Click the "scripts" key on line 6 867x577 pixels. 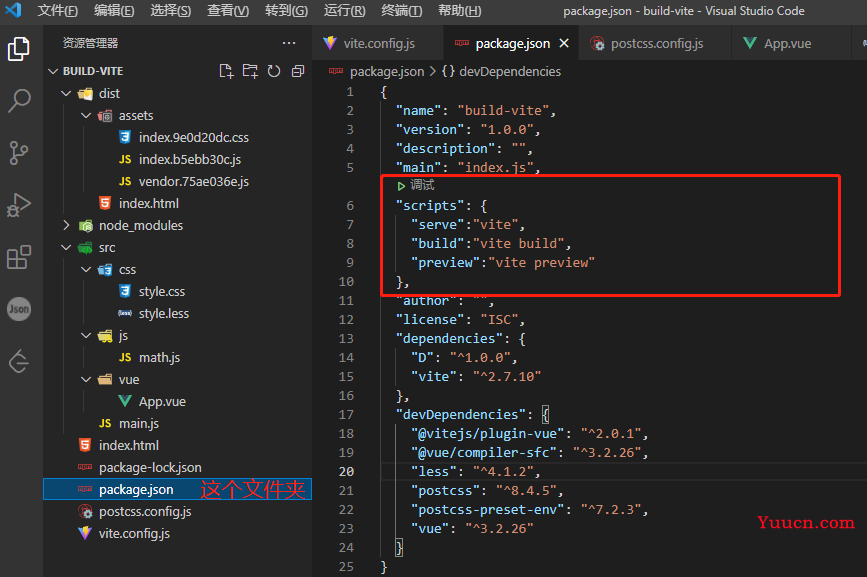[x=430, y=206]
